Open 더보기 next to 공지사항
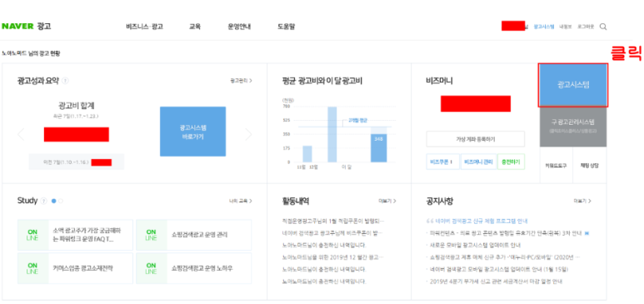The image size is (644, 304). pyautogui.click(x=582, y=201)
